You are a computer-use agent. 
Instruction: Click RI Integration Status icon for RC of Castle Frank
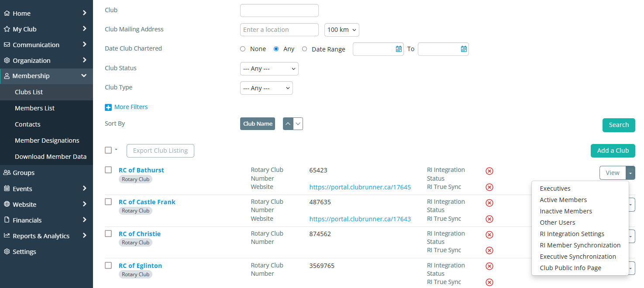pos(489,203)
